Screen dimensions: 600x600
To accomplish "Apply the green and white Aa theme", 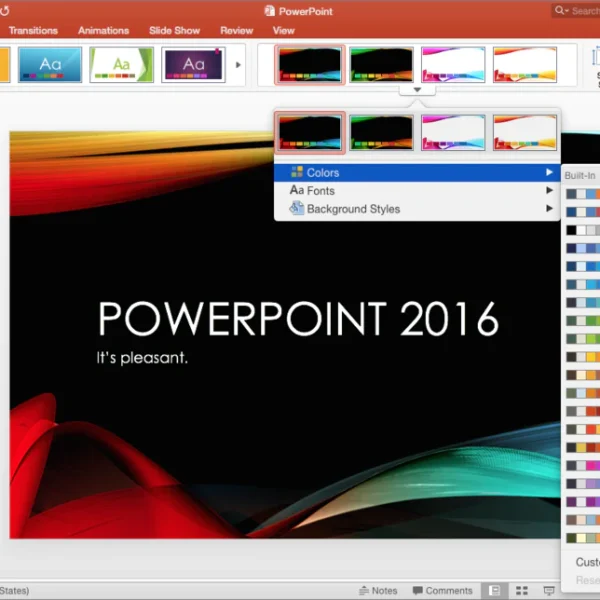I will (122, 65).
